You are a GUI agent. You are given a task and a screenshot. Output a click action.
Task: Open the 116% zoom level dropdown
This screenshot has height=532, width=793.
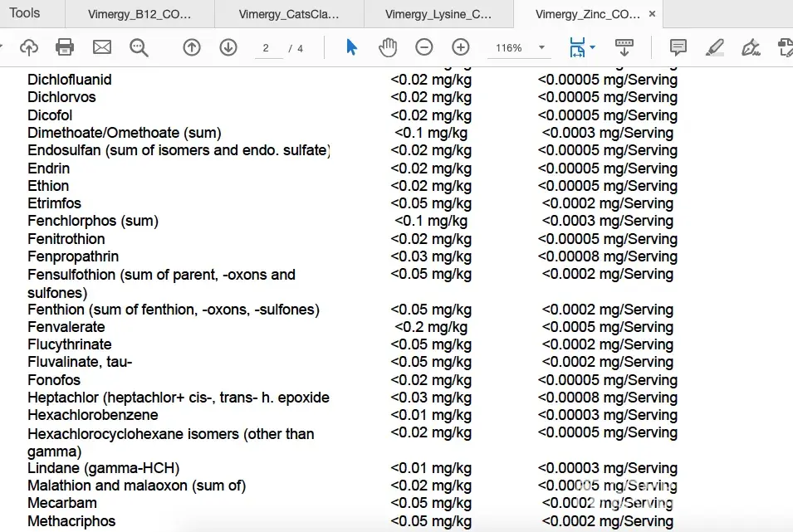(541, 48)
